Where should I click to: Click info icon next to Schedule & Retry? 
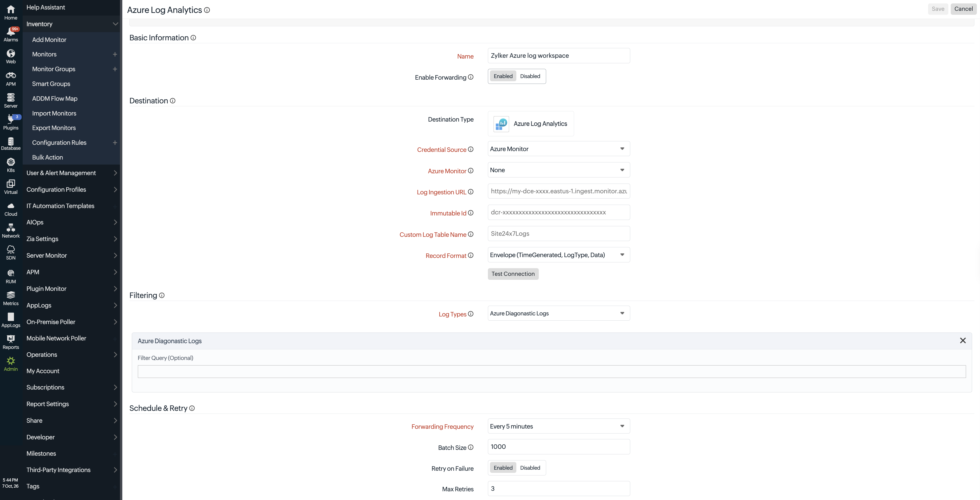(x=192, y=408)
